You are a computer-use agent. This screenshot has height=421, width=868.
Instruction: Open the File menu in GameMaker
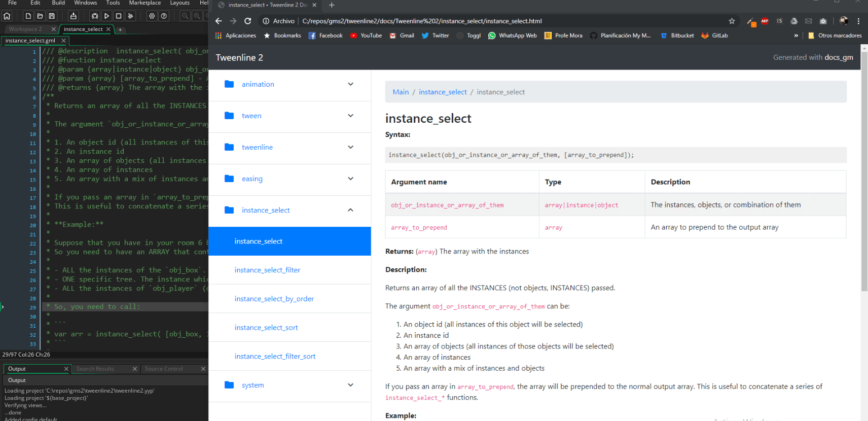point(12,3)
